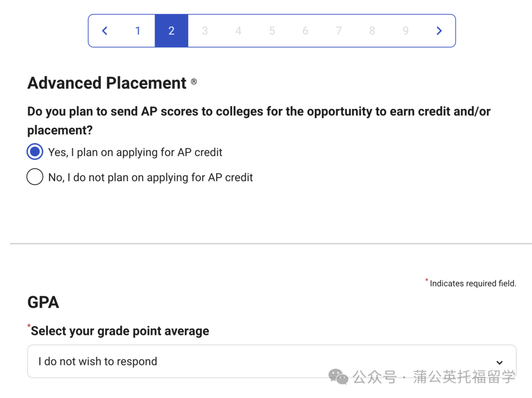Click the WeChat logo icon
This screenshot has width=532, height=398.
[338, 377]
